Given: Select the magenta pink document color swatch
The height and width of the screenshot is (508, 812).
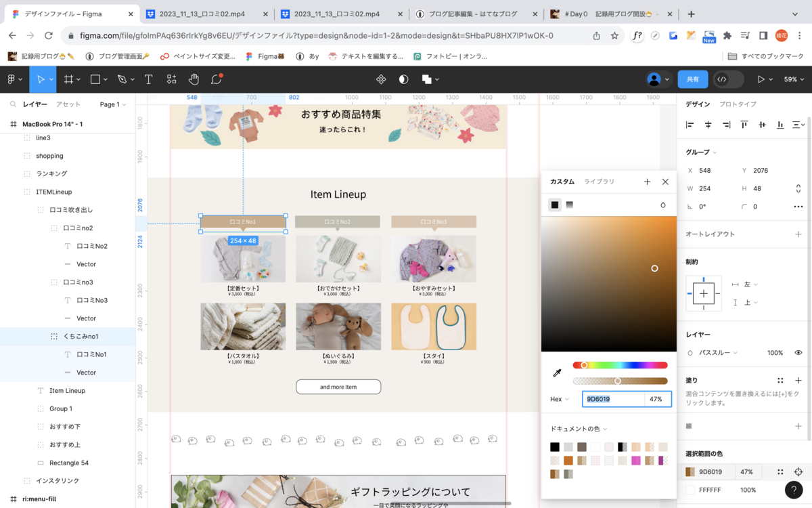Looking at the screenshot, I should pos(636,461).
